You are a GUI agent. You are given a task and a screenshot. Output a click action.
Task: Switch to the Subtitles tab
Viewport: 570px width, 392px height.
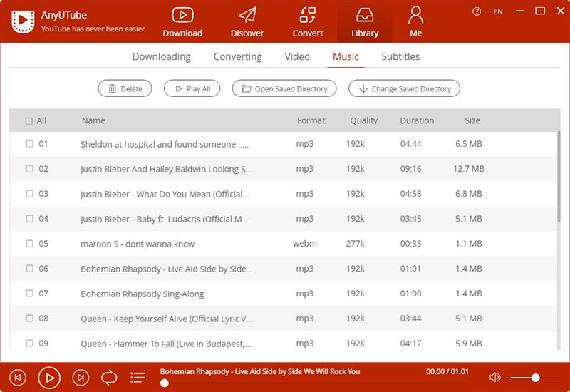400,57
